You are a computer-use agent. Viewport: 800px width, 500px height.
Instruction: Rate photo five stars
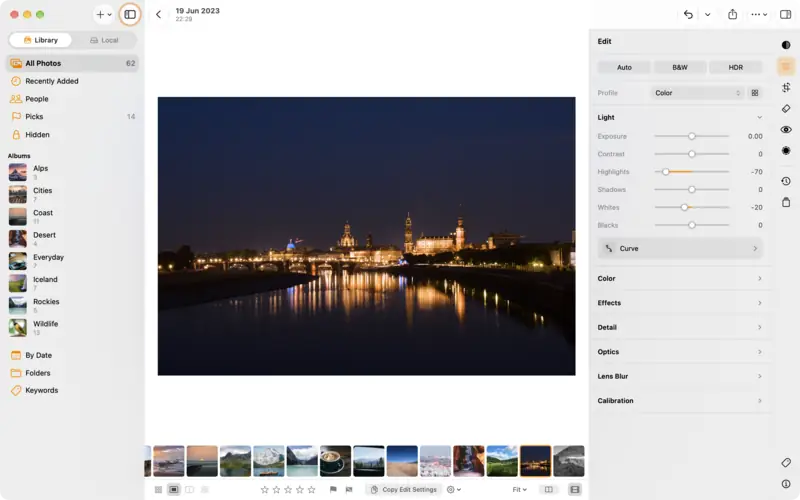click(311, 489)
